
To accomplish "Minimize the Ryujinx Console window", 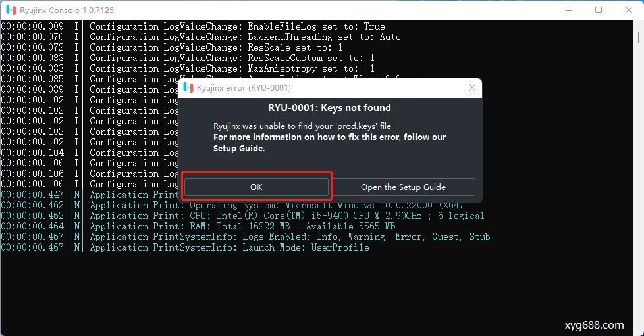I will [x=569, y=10].
